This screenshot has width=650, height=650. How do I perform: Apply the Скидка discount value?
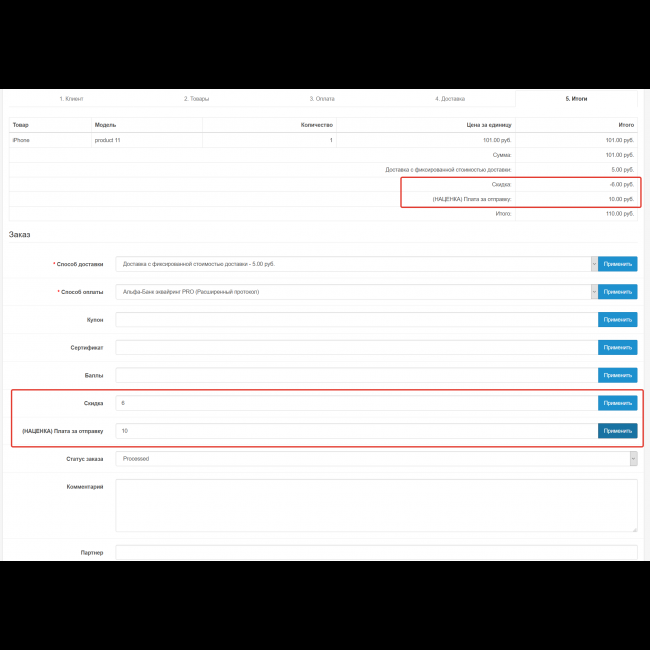[x=617, y=403]
